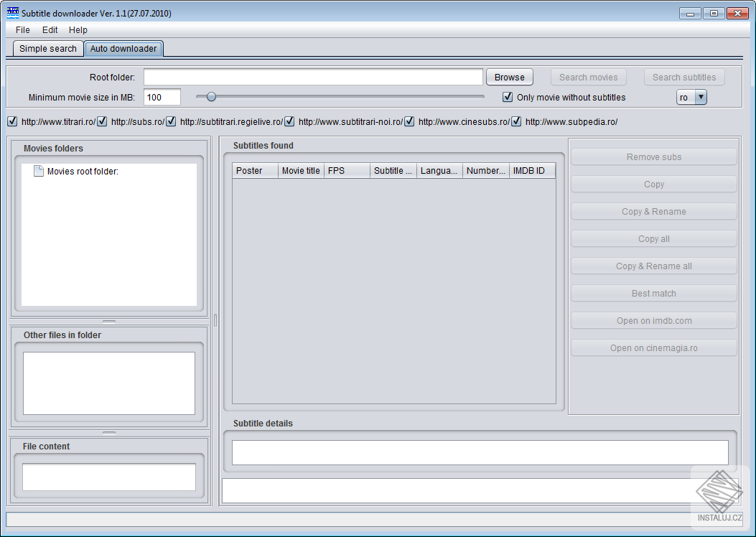Switch to the Simple search tab
This screenshot has width=756, height=537.
tap(47, 48)
